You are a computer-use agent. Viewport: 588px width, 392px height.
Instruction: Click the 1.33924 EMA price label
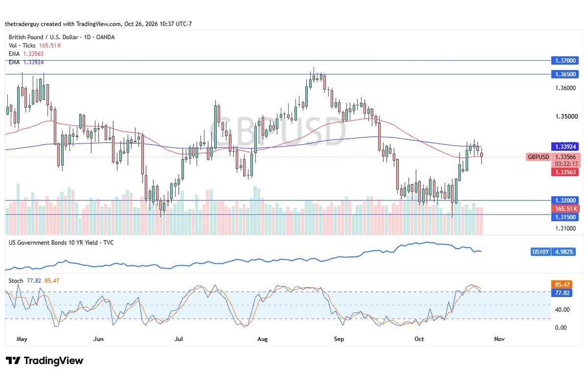coord(566,147)
